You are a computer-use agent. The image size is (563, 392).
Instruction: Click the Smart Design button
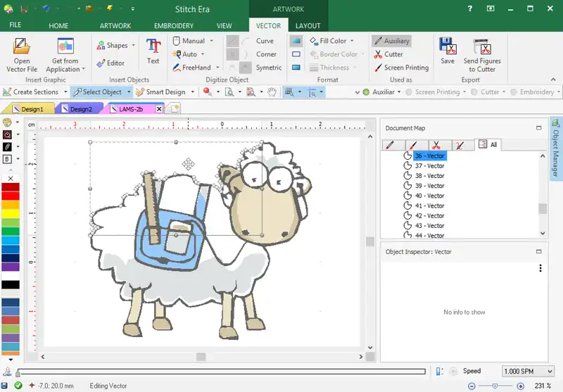(x=162, y=92)
